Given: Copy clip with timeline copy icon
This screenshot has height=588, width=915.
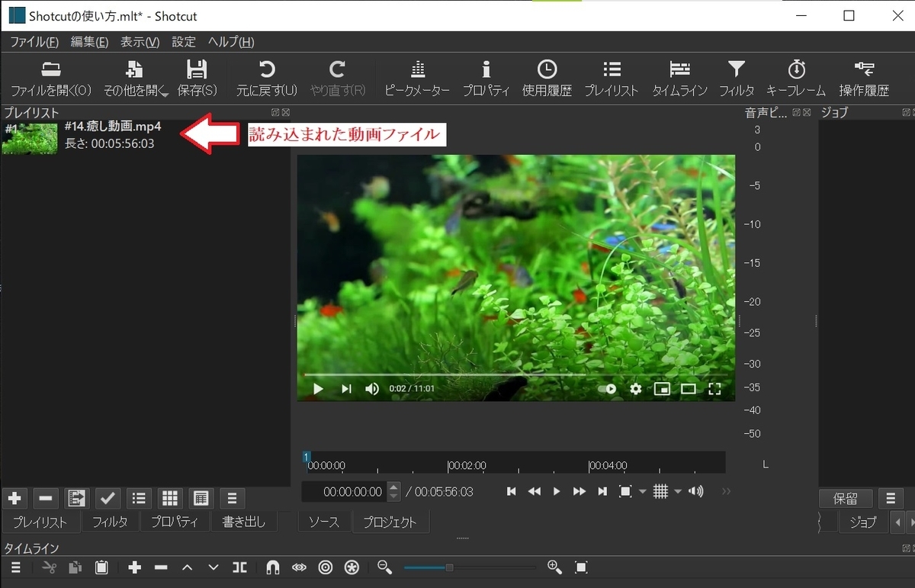Looking at the screenshot, I should pyautogui.click(x=75, y=567).
